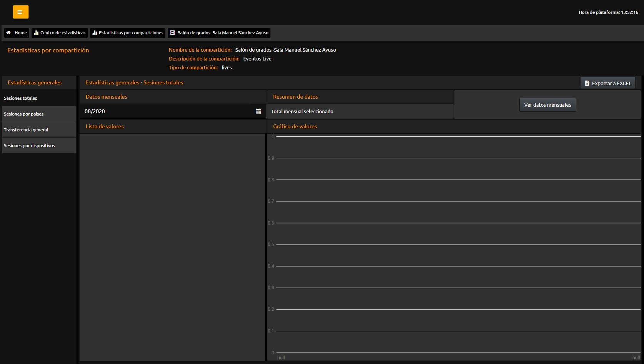The height and width of the screenshot is (364, 644).
Task: Click Estadísticas generales - Sesiones totales heading
Action: click(134, 82)
